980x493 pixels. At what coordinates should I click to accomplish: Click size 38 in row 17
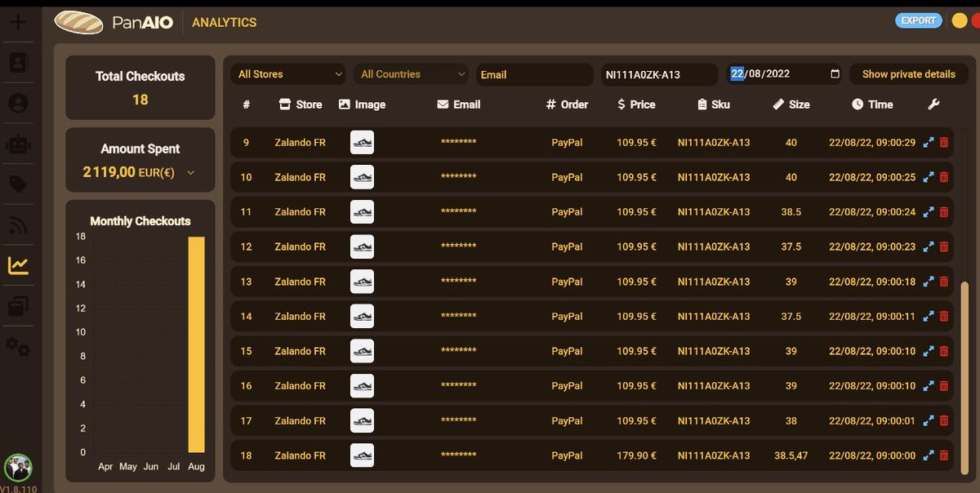(791, 421)
